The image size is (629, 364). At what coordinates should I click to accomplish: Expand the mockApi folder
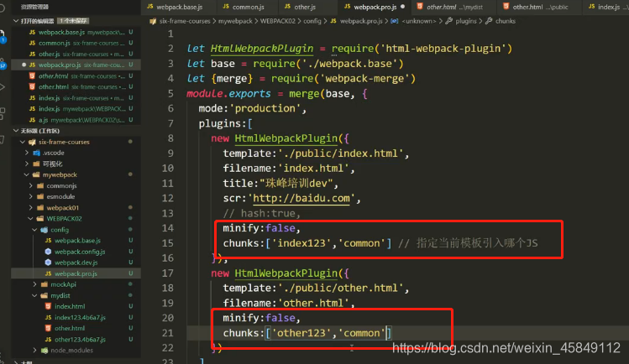tap(34, 284)
